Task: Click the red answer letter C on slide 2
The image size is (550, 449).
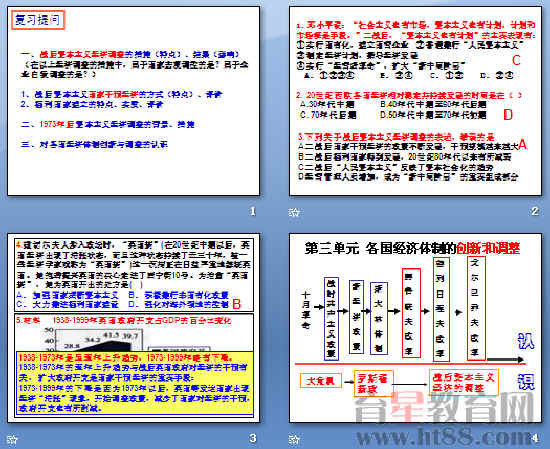Action: pos(516,60)
